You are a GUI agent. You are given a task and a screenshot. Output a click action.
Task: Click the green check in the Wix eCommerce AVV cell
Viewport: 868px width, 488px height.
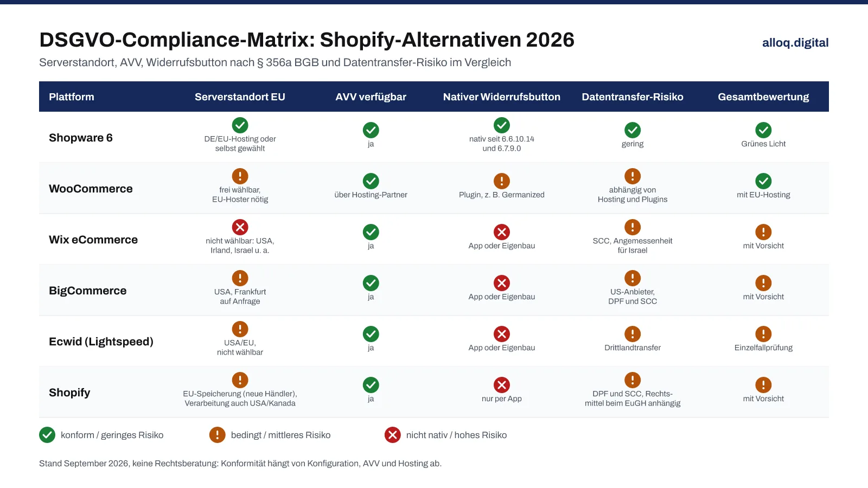(371, 232)
